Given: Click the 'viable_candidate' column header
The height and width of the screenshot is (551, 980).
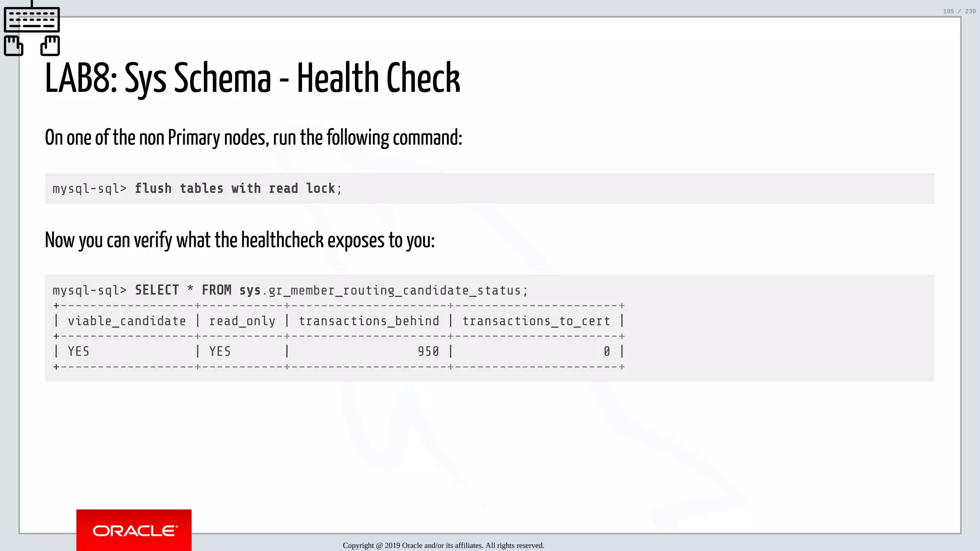Looking at the screenshot, I should click(127, 321).
